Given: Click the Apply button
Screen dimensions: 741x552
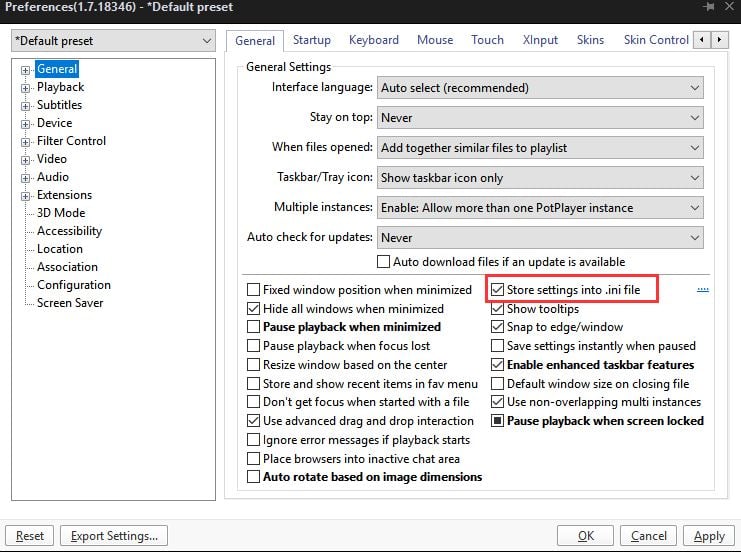Looking at the screenshot, I should tap(709, 535).
